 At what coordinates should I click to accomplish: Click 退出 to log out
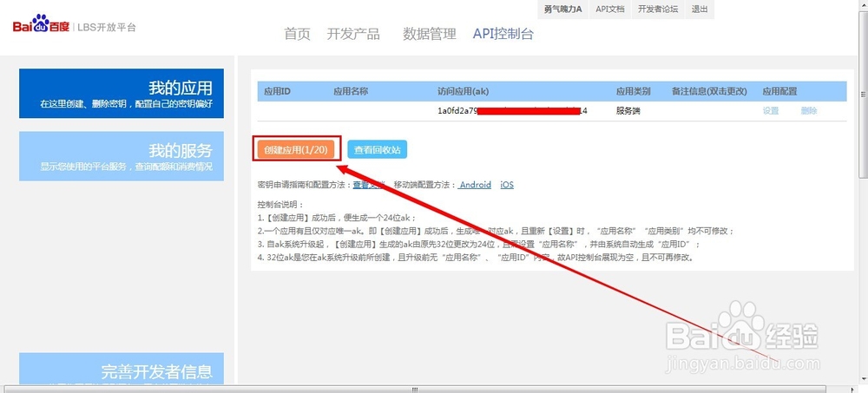click(x=699, y=10)
